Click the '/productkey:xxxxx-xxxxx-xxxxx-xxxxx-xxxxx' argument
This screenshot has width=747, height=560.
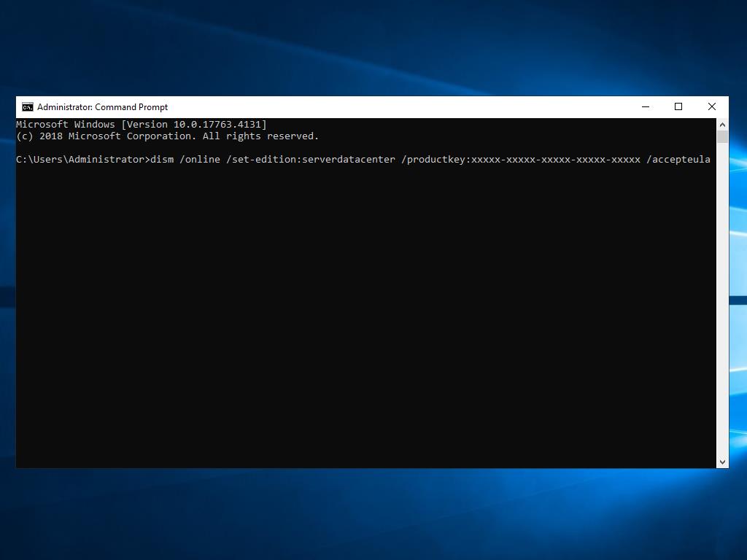coord(521,160)
